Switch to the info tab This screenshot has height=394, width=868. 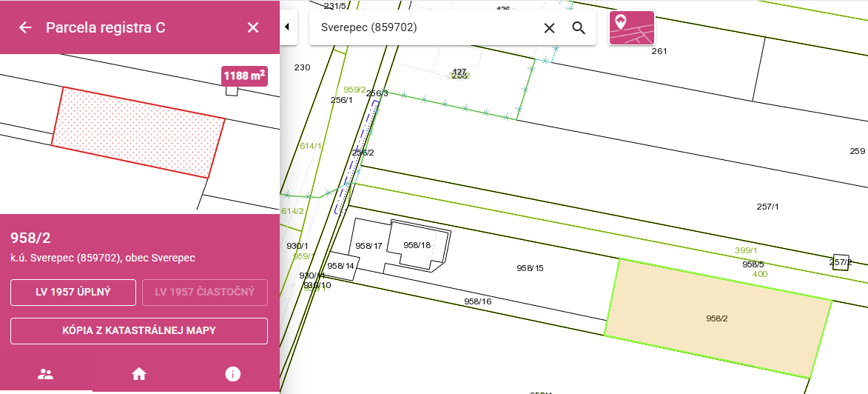point(232,374)
